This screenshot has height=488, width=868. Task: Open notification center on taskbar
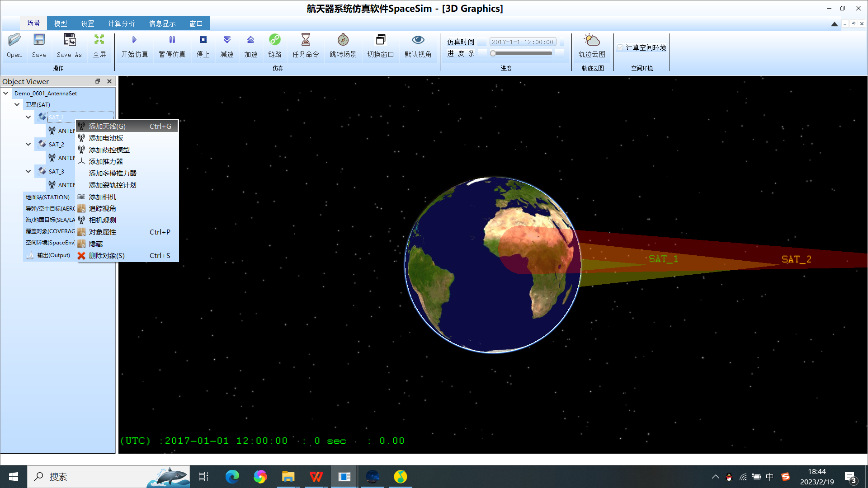coord(850,477)
